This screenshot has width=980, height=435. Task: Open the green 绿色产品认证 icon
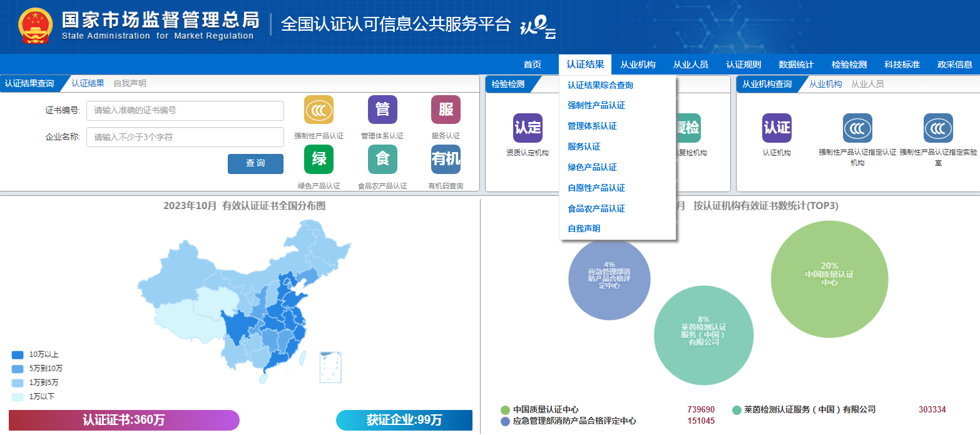319,159
